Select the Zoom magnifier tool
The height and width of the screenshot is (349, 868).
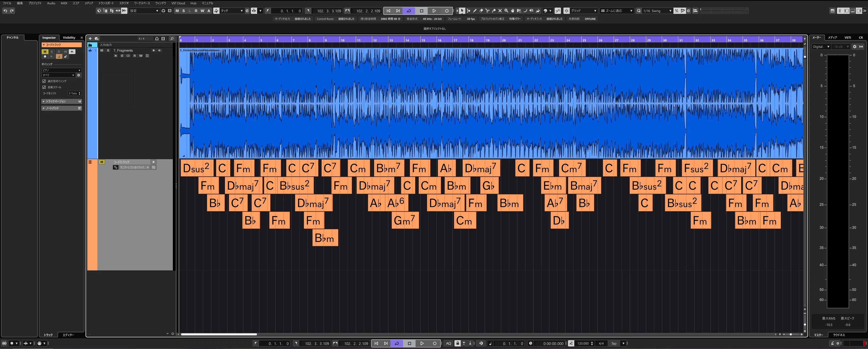coord(506,11)
